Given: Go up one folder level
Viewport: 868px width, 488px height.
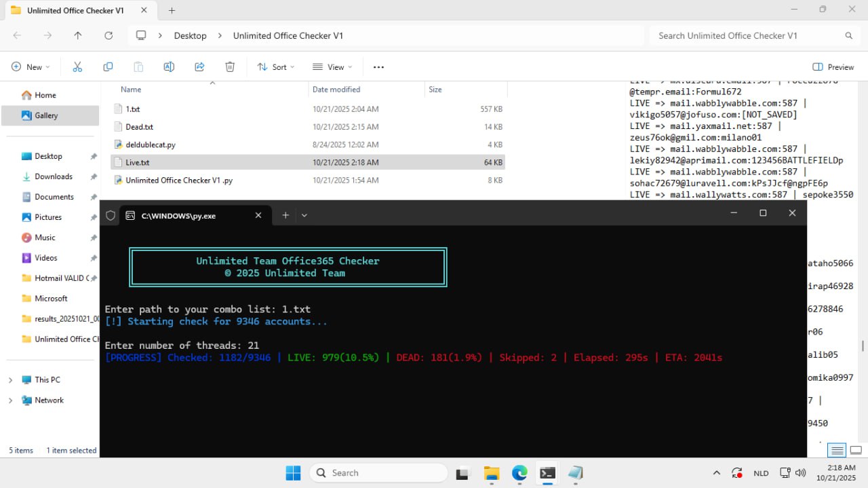Looking at the screenshot, I should coord(78,35).
